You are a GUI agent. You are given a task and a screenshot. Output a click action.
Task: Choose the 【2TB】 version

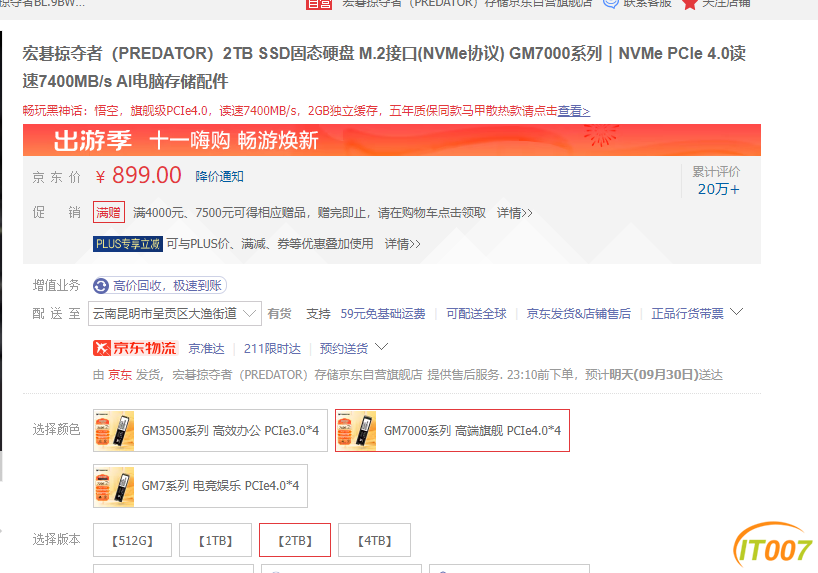point(295,540)
